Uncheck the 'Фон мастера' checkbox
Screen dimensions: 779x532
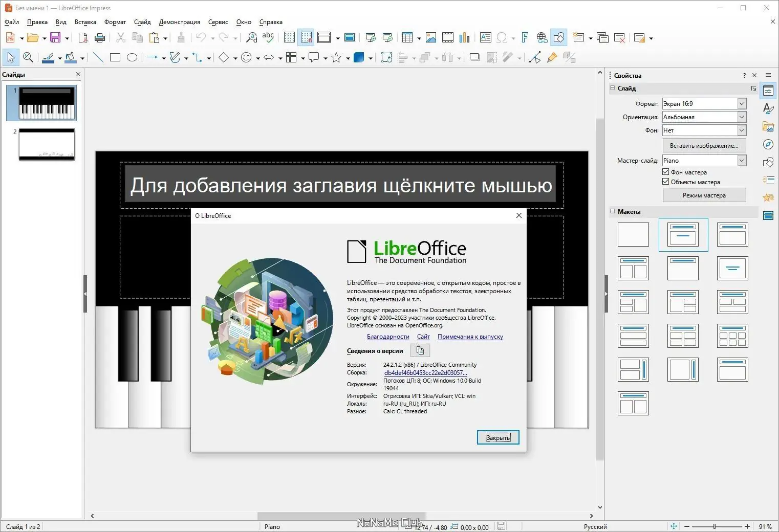coord(666,172)
